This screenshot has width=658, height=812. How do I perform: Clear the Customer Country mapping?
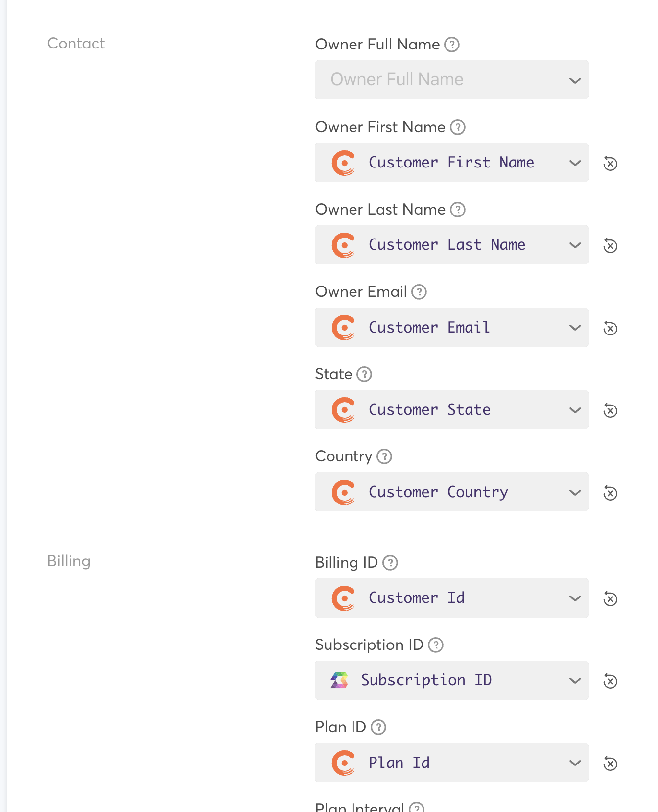coord(610,492)
